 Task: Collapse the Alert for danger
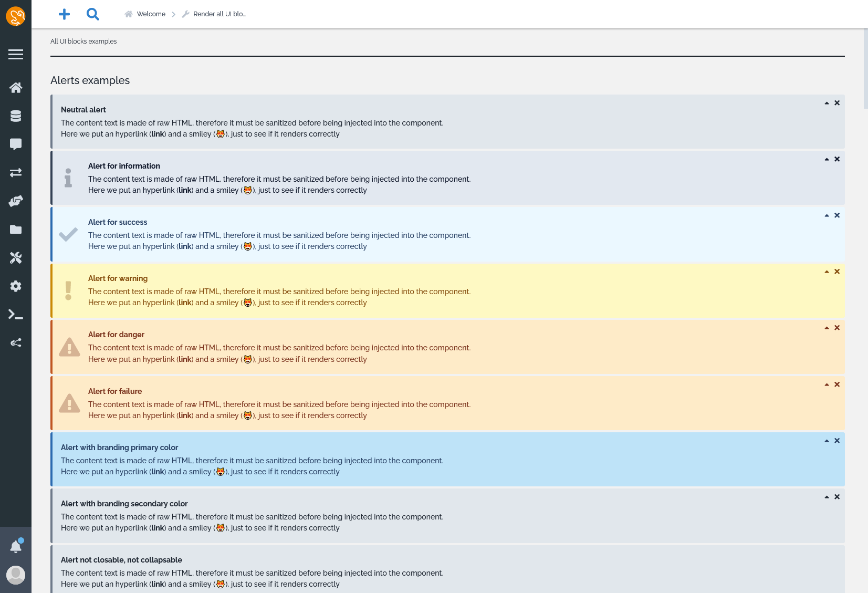point(827,328)
